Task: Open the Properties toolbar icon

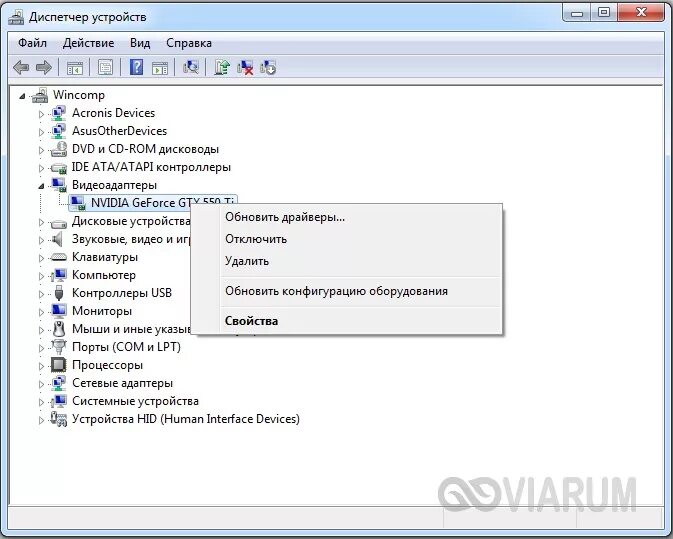Action: point(105,67)
